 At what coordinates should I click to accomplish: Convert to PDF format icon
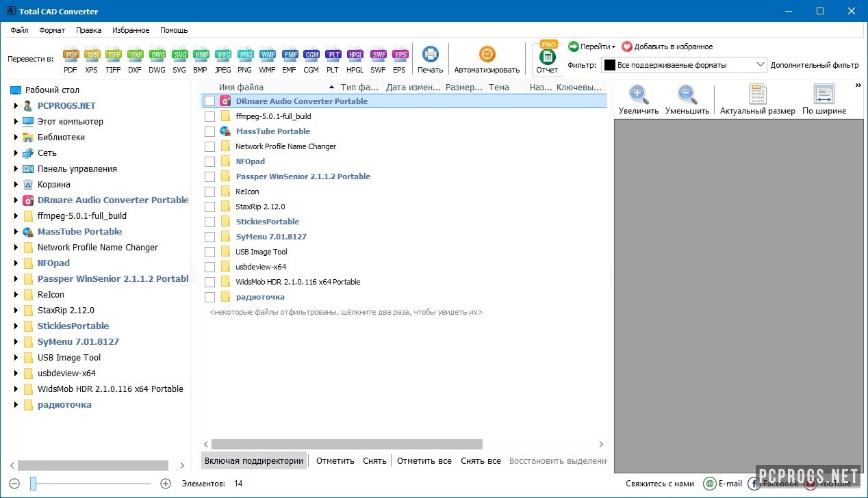(x=71, y=60)
